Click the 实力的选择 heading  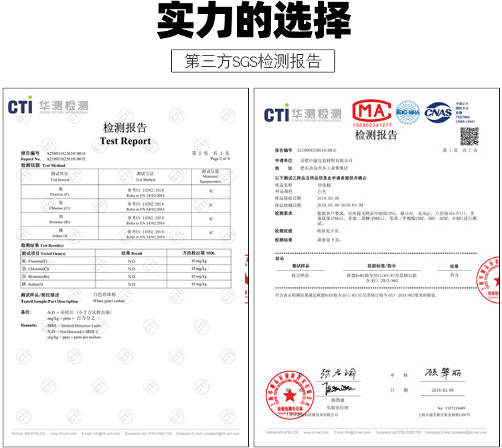click(x=252, y=22)
